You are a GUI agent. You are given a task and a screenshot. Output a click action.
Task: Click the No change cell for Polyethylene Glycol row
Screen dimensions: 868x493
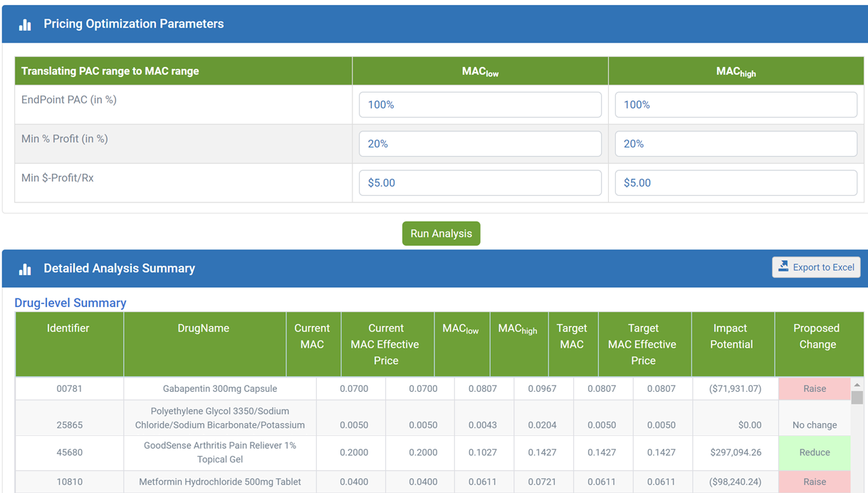click(815, 424)
